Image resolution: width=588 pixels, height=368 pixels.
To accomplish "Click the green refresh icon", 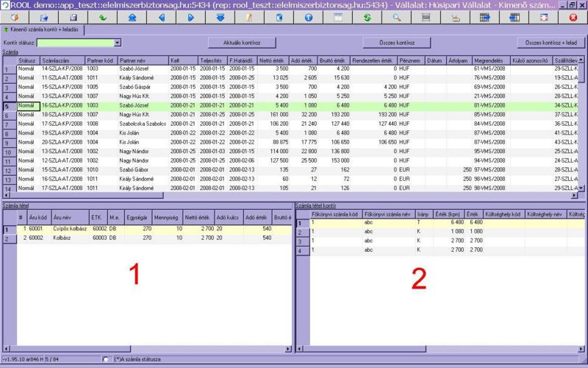I will pos(367,16).
